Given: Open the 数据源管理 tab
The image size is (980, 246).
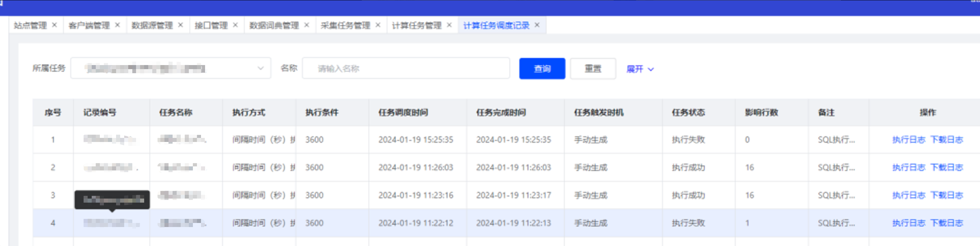Looking at the screenshot, I should pos(152,25).
